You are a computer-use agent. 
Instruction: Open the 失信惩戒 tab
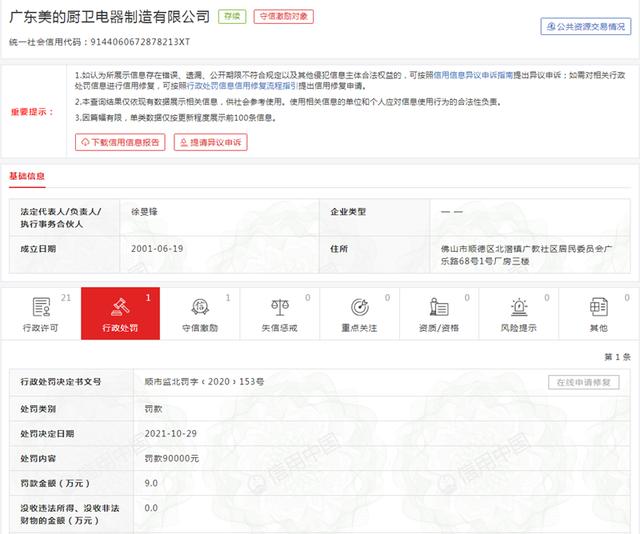point(280,314)
